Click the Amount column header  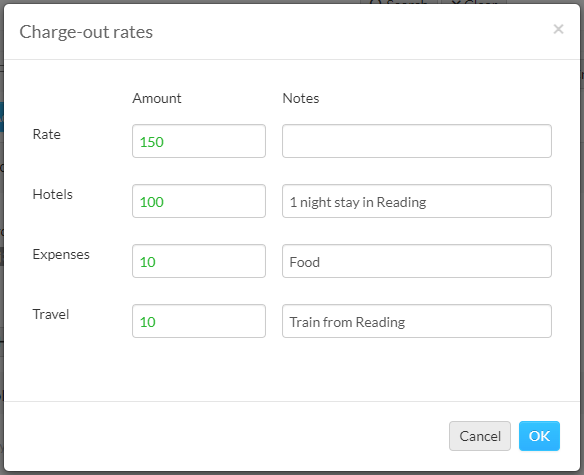(157, 98)
